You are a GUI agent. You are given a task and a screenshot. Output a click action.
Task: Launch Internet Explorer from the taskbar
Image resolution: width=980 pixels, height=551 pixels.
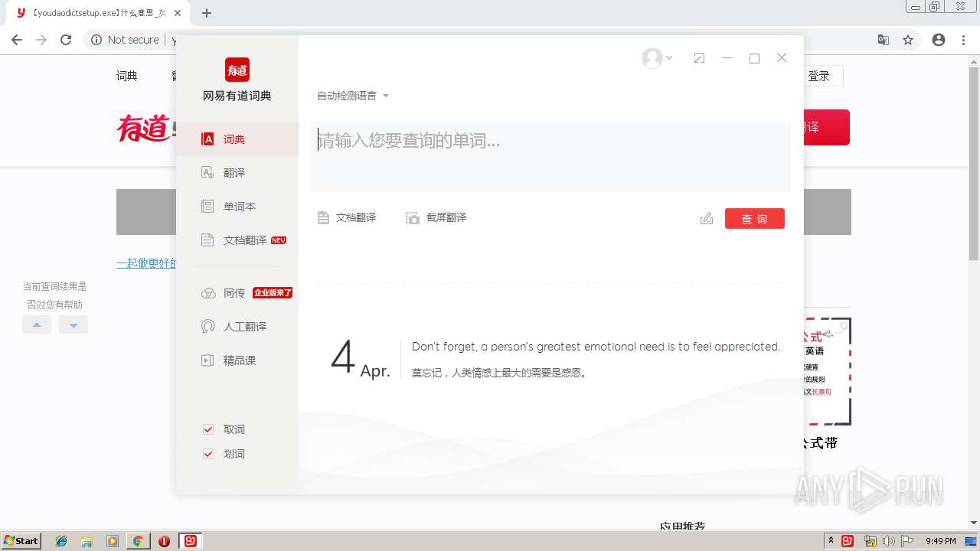(61, 541)
